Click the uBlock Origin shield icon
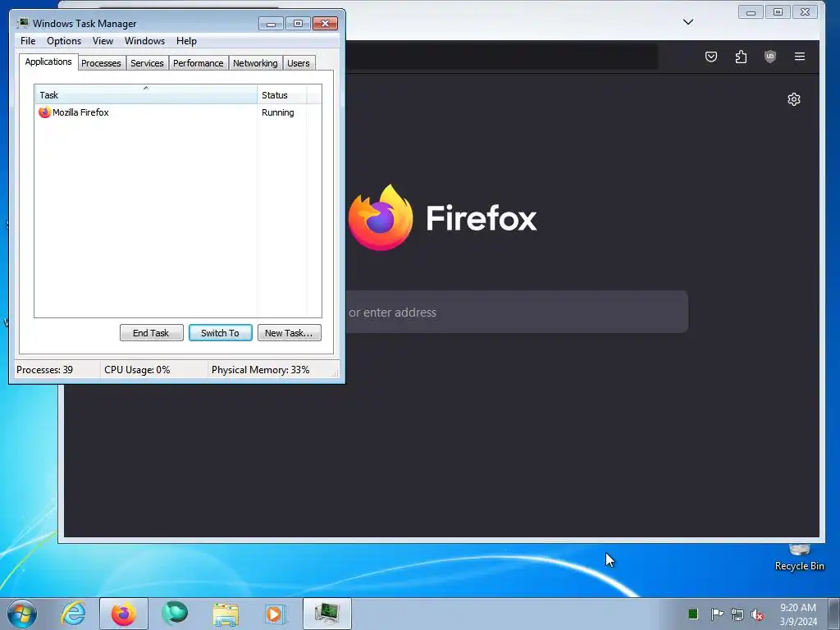 click(769, 57)
